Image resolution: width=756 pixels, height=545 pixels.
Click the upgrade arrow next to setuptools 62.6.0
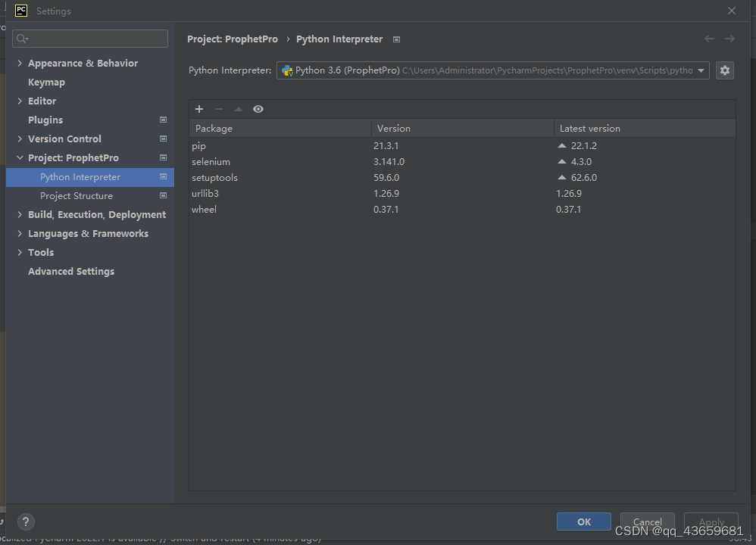click(x=561, y=177)
